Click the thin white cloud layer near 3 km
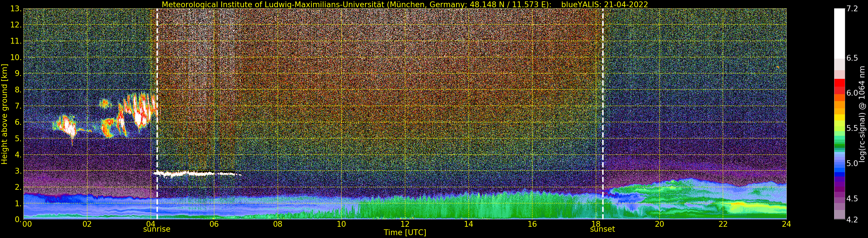This screenshot has height=238, width=868. tap(197, 174)
